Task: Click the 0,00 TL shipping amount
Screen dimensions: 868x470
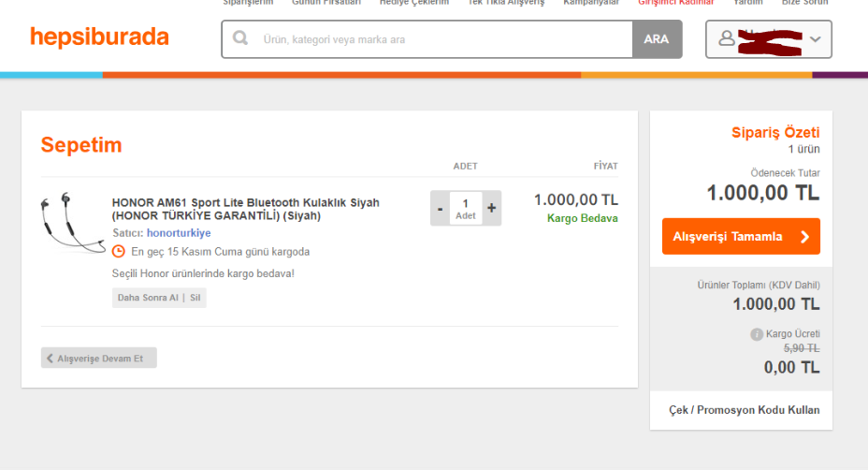Action: click(791, 367)
